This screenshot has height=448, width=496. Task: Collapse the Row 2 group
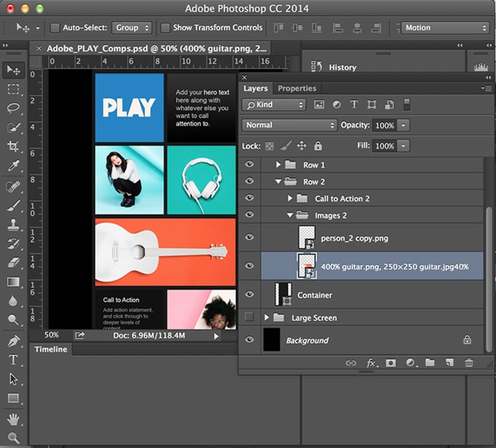tap(278, 182)
